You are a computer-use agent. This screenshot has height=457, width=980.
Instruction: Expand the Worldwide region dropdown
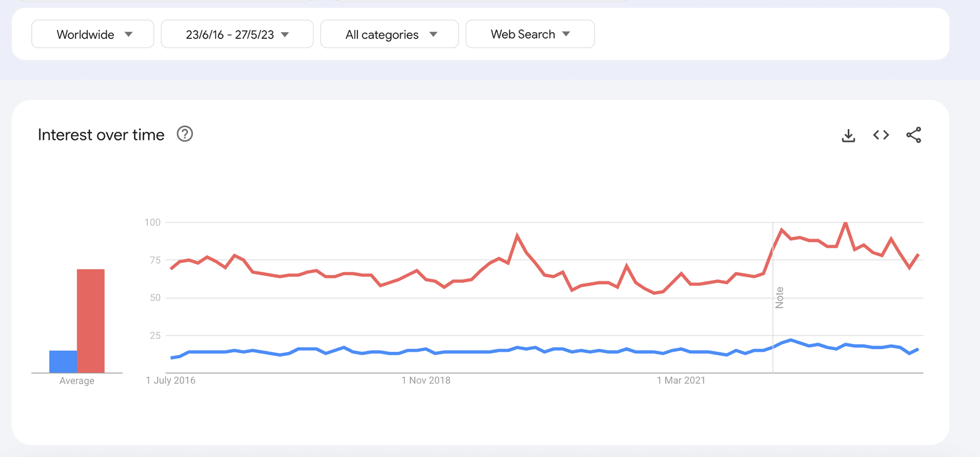pos(92,34)
